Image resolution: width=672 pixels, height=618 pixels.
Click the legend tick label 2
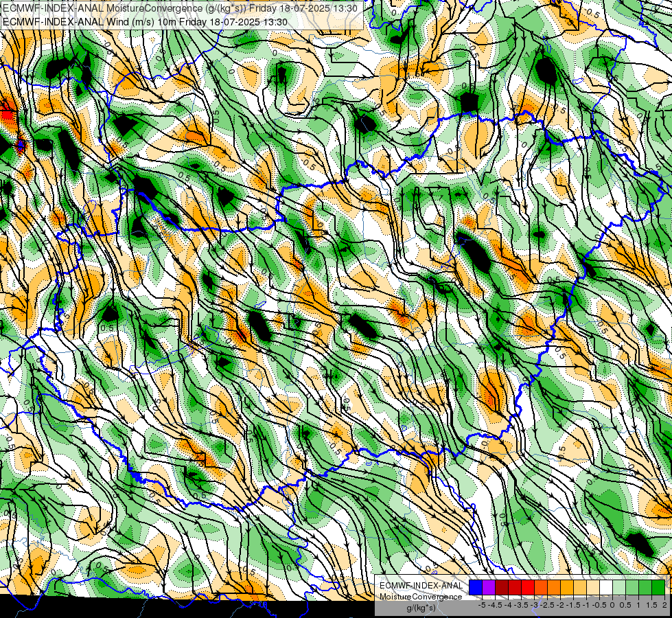click(x=664, y=605)
